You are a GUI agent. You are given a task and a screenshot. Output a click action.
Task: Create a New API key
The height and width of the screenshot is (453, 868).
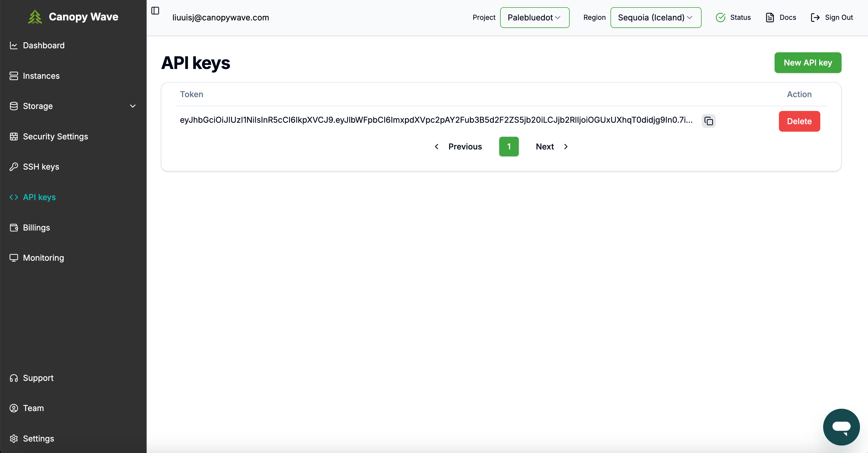coord(808,62)
